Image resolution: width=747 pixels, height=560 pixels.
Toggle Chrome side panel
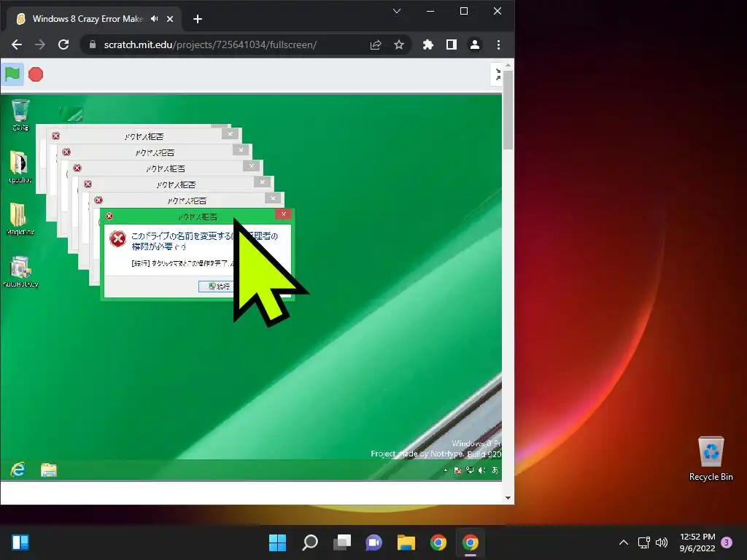click(451, 44)
